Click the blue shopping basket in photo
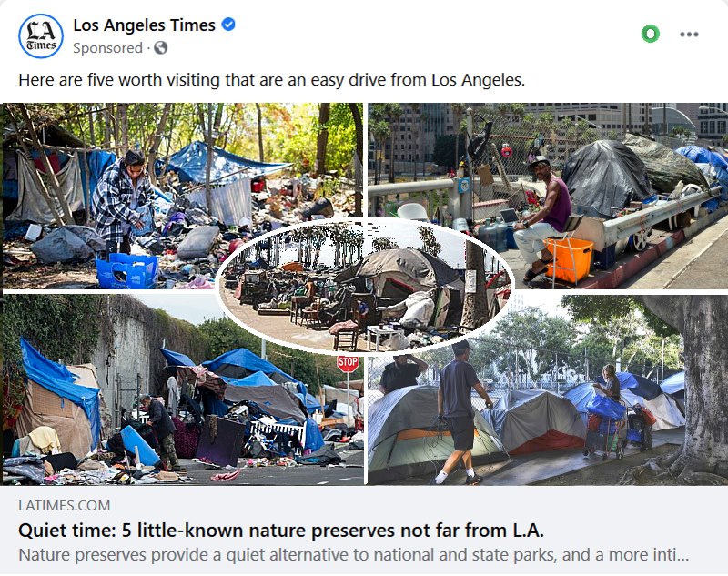728x576 pixels. coord(127,271)
